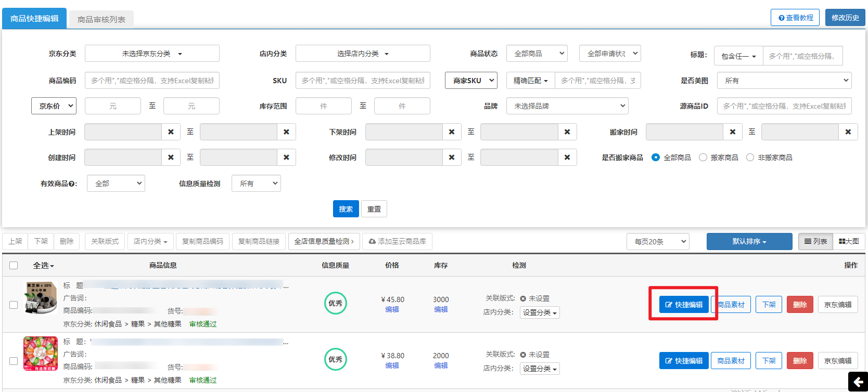
Task: Switch to 列表 list view
Action: pyautogui.click(x=815, y=241)
